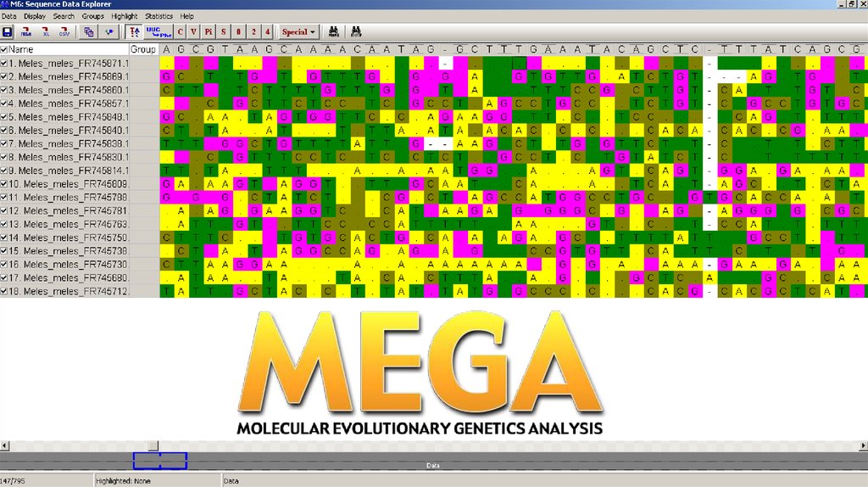Click the horizontal scrollbar left arrow
Viewport: 868px width, 487px height.
point(4,445)
